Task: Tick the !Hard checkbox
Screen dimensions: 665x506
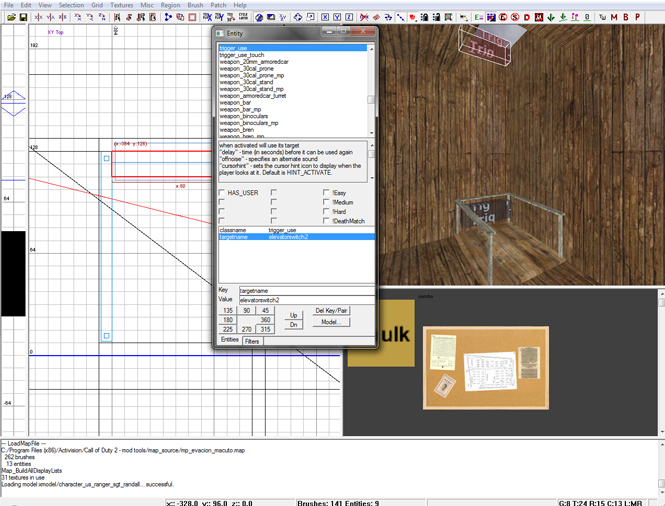Action: pyautogui.click(x=326, y=211)
